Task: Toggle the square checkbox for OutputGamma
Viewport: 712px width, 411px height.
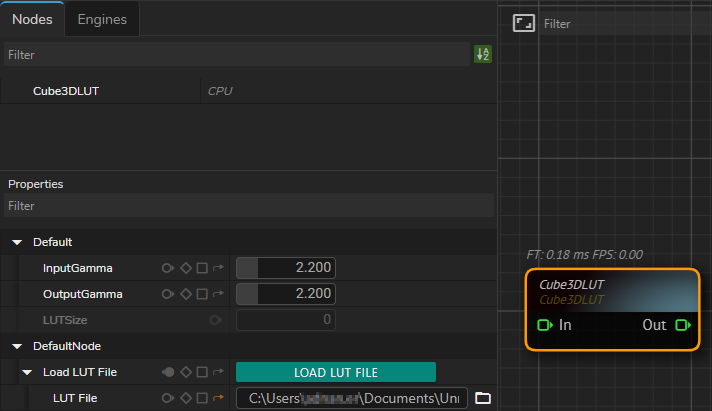Action: (201, 294)
